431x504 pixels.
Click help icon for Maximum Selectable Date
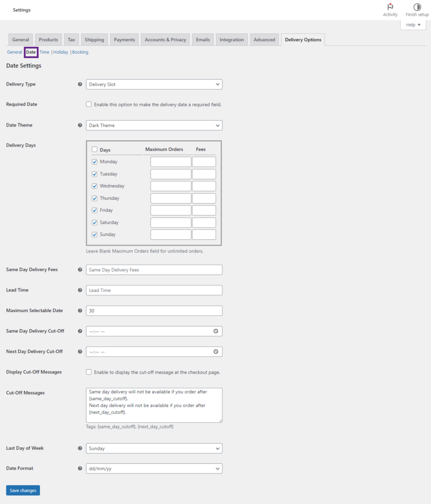click(x=80, y=311)
